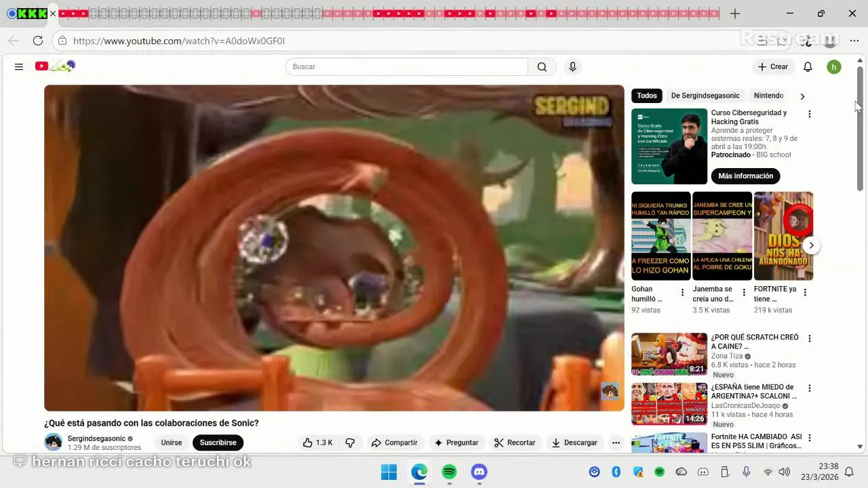This screenshot has width=868, height=488.
Task: Open options for Curso Ciberseguridad ad
Action: 809,114
